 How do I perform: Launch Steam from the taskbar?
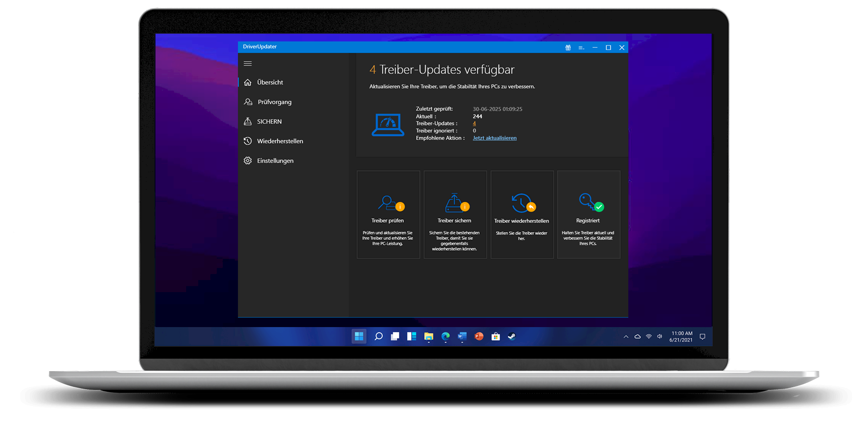click(512, 336)
